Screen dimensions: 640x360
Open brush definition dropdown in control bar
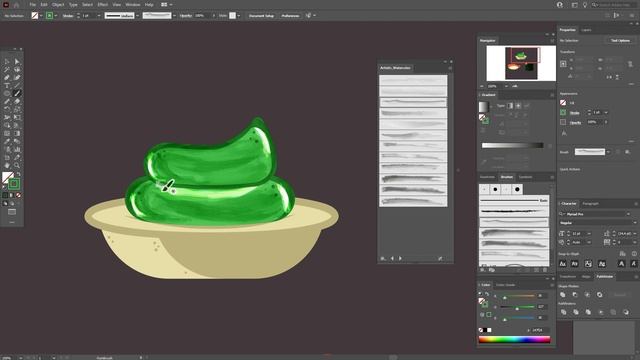175,16
